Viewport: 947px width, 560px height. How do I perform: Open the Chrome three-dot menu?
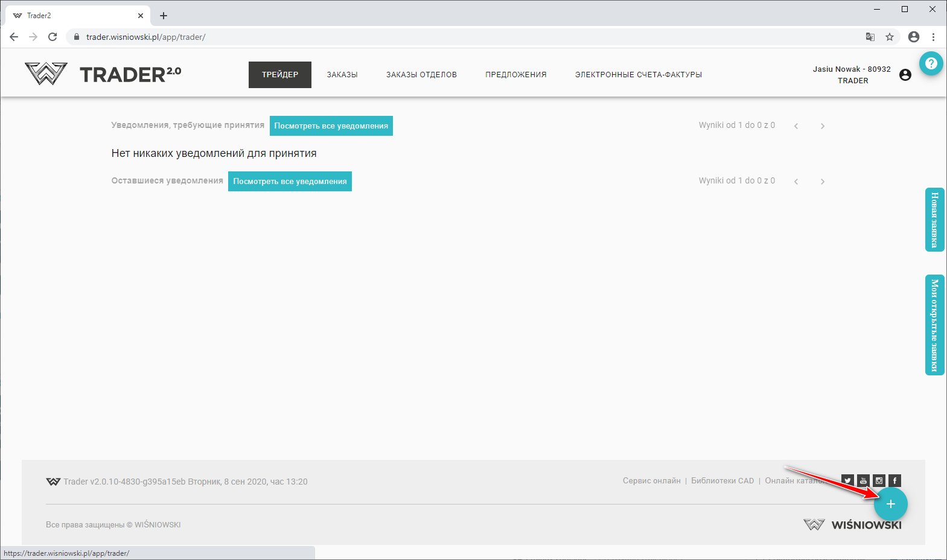[933, 37]
